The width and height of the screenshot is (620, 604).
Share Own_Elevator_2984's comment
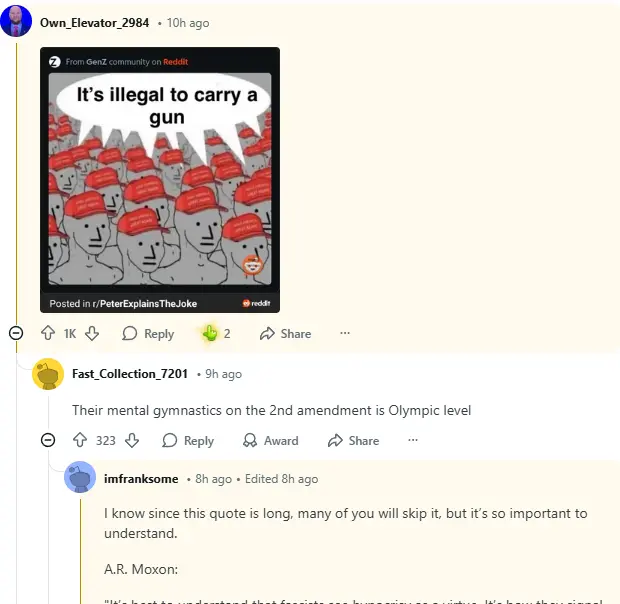[285, 334]
